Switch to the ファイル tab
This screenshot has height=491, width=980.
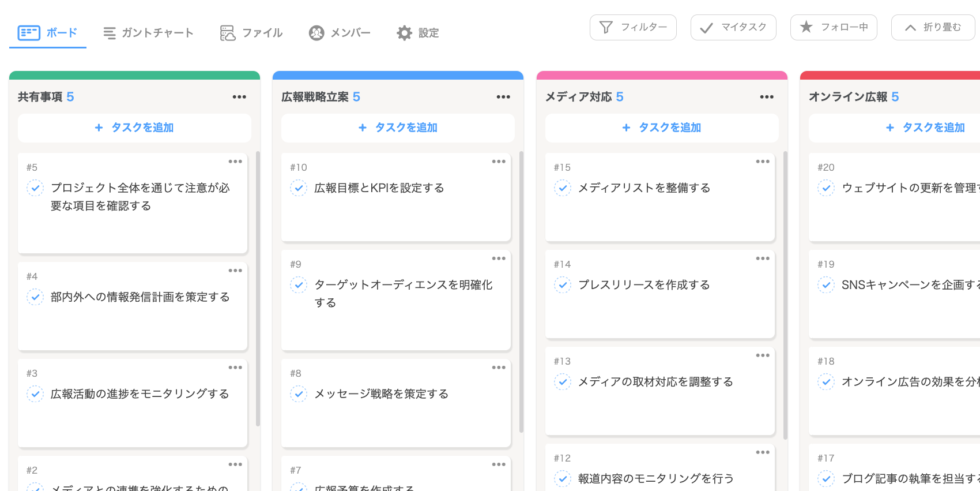pos(262,33)
